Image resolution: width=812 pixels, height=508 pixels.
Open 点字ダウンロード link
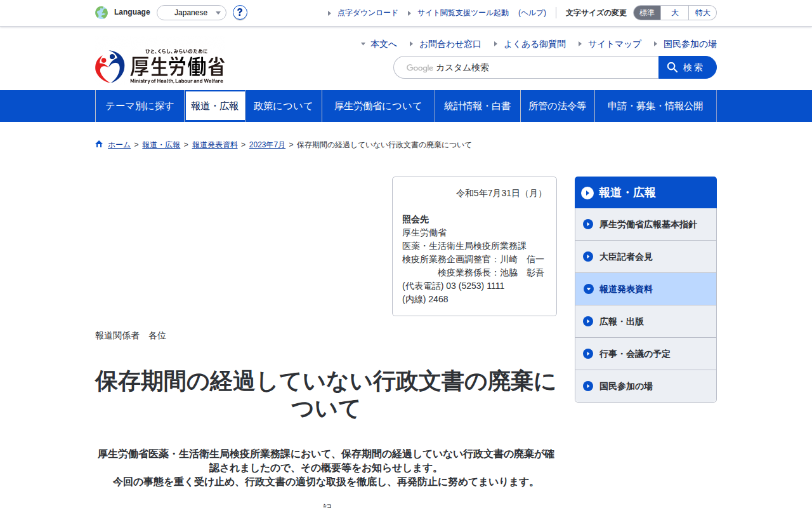tap(368, 13)
